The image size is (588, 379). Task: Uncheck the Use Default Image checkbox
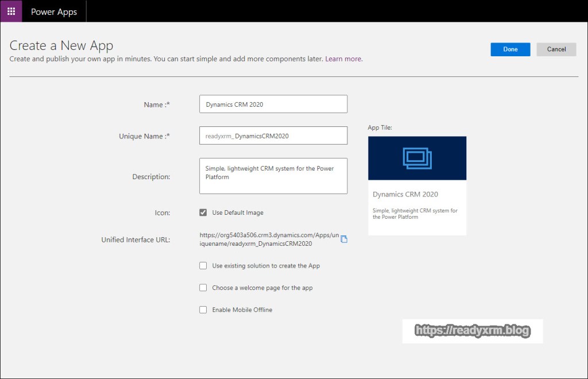coord(203,212)
